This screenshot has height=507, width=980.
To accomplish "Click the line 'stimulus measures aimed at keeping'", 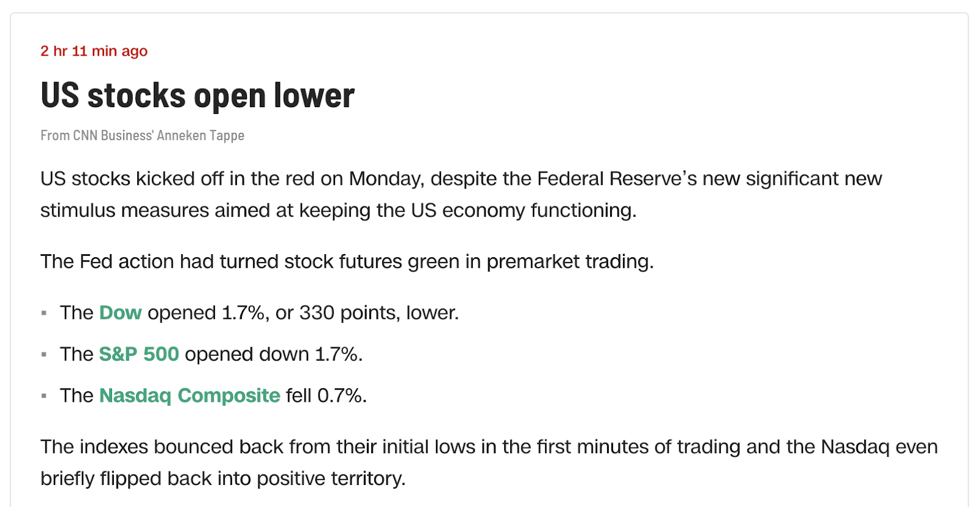I will 338,211.
